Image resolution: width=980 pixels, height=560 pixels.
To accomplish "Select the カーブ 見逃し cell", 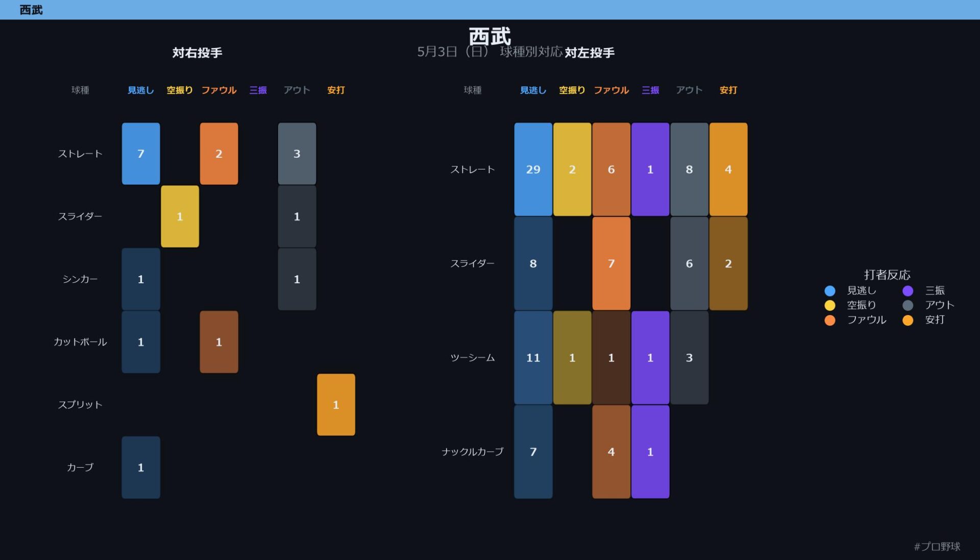I will click(141, 468).
